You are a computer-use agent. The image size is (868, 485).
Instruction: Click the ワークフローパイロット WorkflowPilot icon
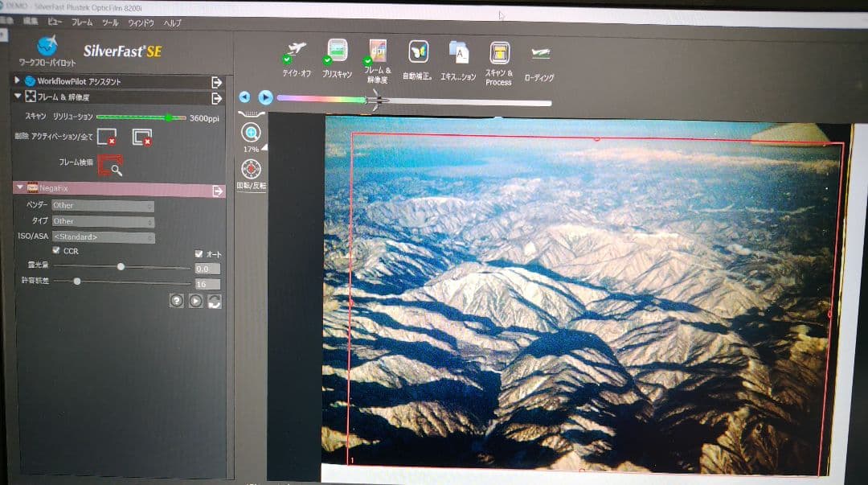click(x=47, y=47)
